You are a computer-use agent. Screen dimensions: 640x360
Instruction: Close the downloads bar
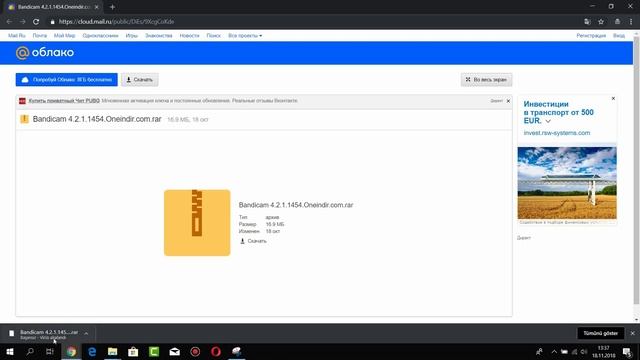point(633,333)
